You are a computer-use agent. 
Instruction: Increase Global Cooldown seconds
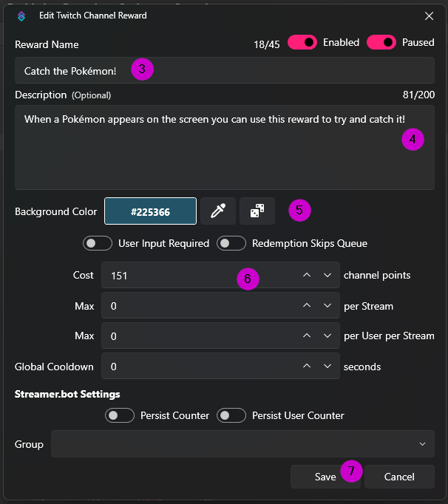[307, 366]
